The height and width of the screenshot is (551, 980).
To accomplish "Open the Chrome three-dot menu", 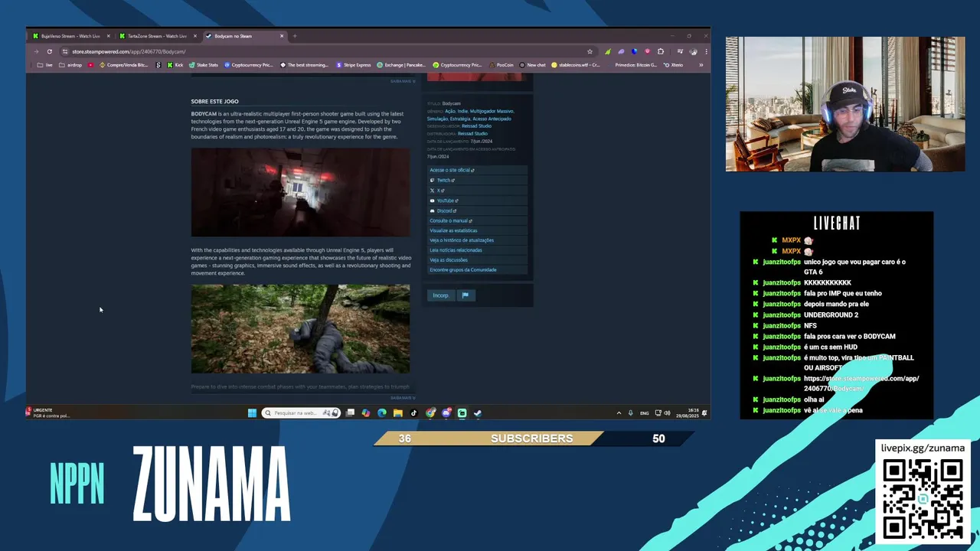I will coord(705,51).
